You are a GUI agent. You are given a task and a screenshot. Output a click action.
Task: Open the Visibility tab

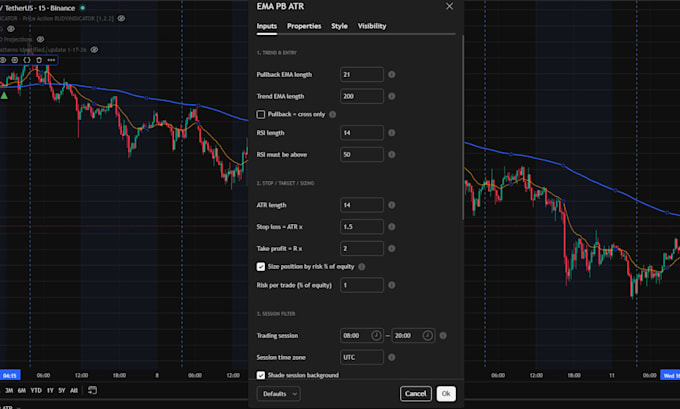[x=372, y=26]
